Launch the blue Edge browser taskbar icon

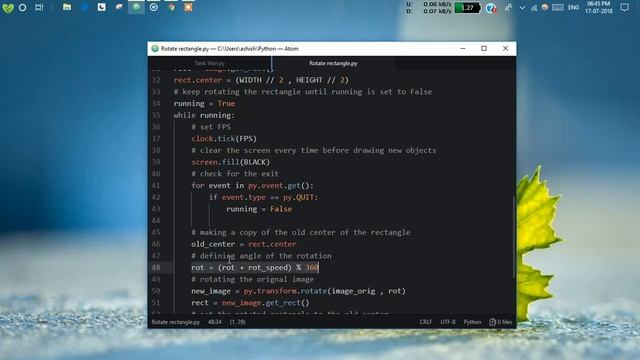(84, 7)
